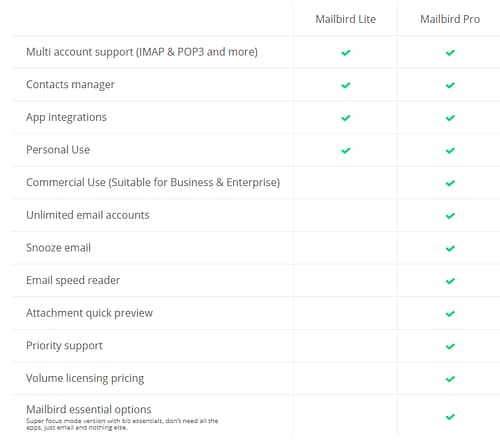The height and width of the screenshot is (446, 500).
Task: Click the Pro checkmark for Priority support
Action: pyautogui.click(x=450, y=346)
